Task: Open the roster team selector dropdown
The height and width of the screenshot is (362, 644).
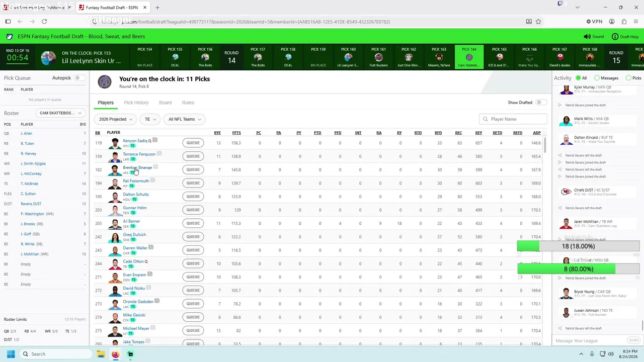Action: pos(60,113)
